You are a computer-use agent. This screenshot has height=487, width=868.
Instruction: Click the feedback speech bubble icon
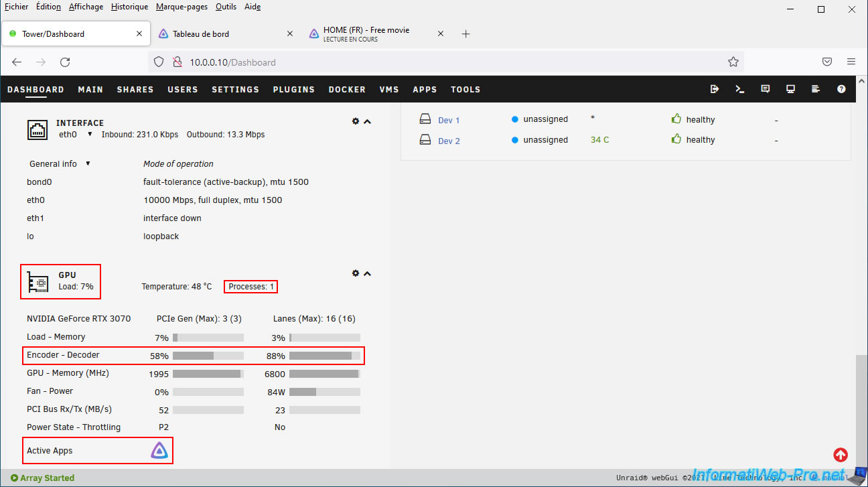coord(766,89)
